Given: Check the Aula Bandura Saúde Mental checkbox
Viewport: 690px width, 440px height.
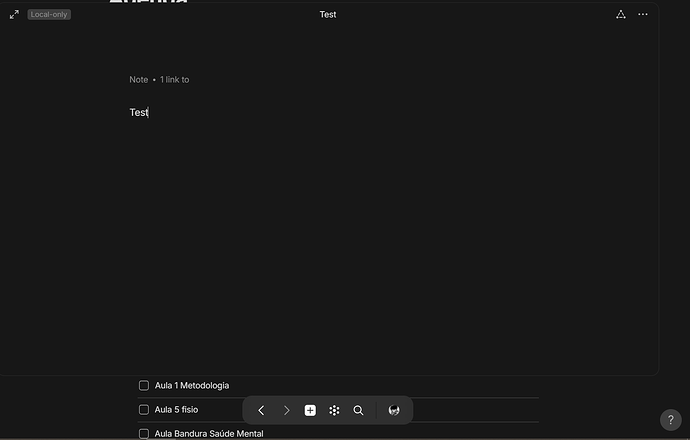Looking at the screenshot, I should pos(144,434).
